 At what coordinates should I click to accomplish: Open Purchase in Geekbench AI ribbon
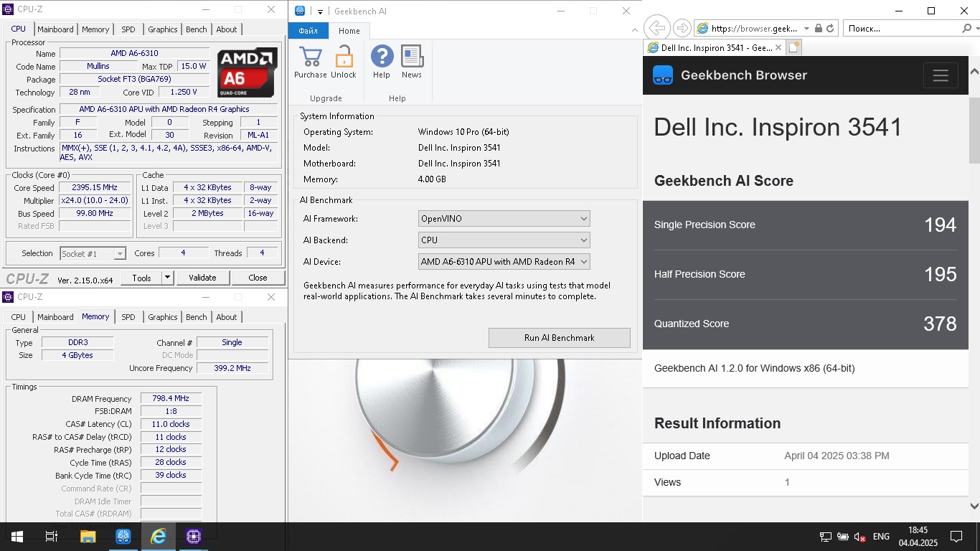310,62
